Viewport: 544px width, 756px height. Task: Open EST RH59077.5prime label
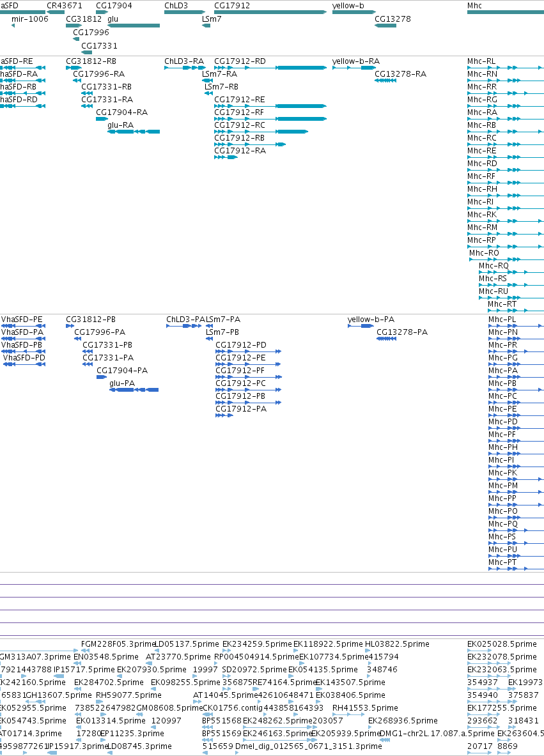coord(128,695)
